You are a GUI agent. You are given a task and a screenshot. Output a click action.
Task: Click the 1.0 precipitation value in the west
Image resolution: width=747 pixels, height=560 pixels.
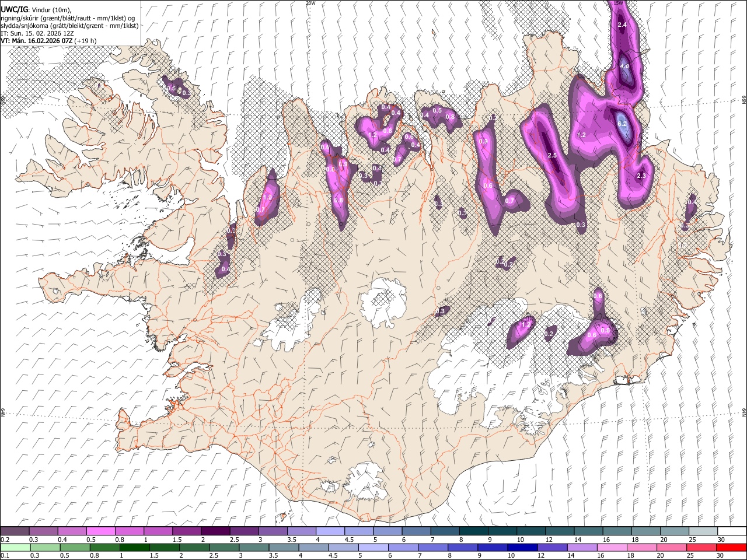267,198
